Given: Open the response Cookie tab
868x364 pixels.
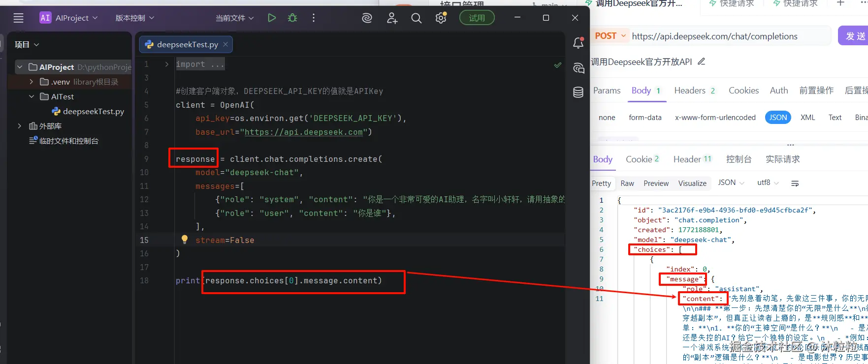Looking at the screenshot, I should 643,159.
